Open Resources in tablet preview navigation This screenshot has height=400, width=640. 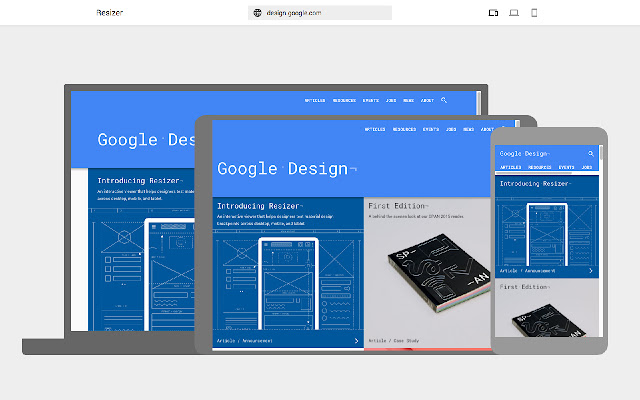click(x=404, y=129)
